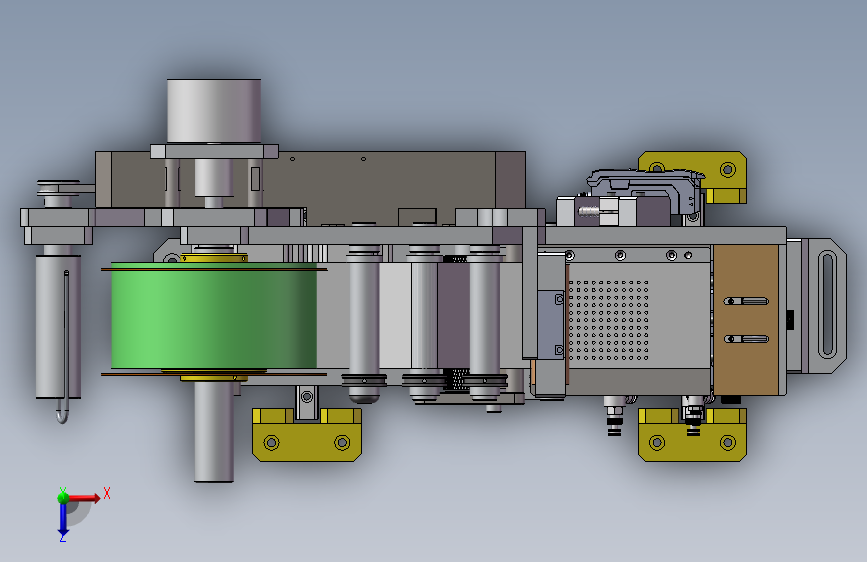Select the yellow mounting bracket at bottom left
Screen dimensions: 867x562
pos(307,435)
